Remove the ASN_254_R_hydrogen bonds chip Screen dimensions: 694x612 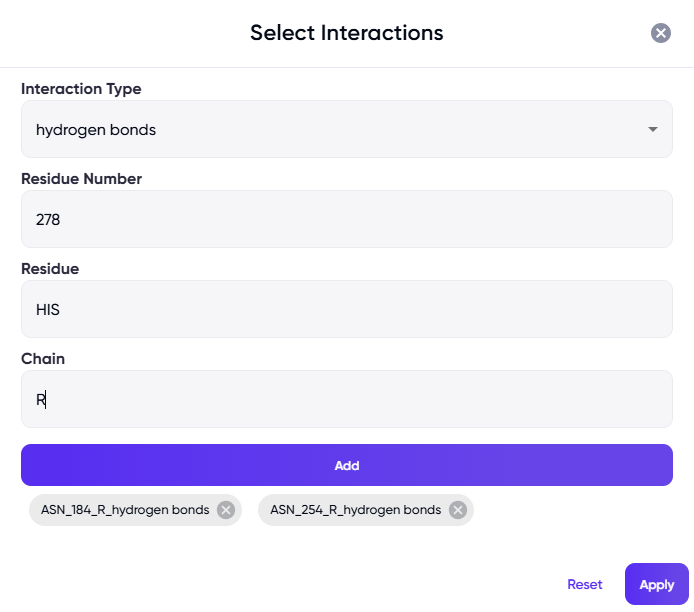click(x=458, y=510)
